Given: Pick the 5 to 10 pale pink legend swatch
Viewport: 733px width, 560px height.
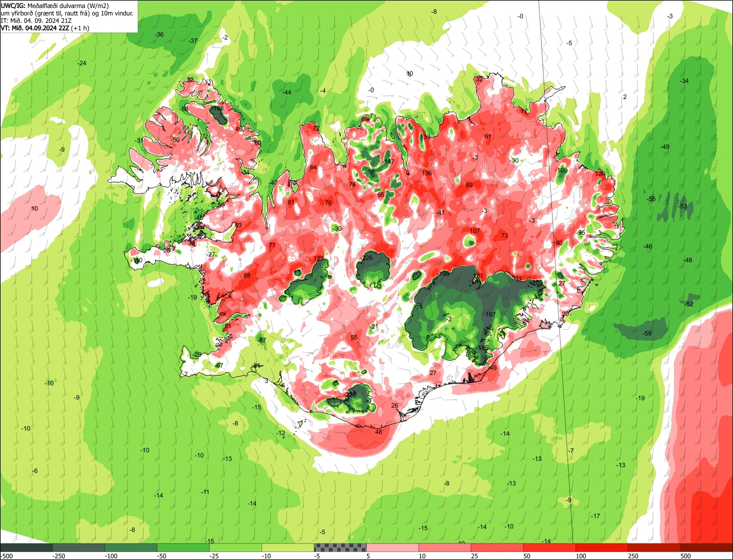Looking at the screenshot, I should click(x=393, y=547).
